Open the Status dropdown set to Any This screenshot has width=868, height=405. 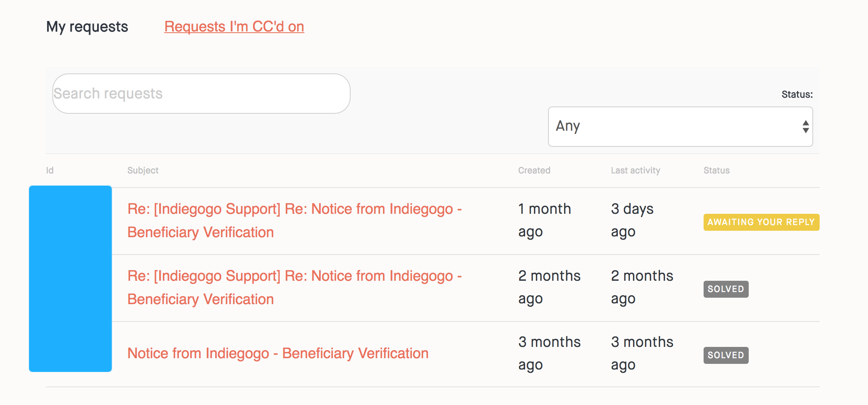[x=680, y=127]
